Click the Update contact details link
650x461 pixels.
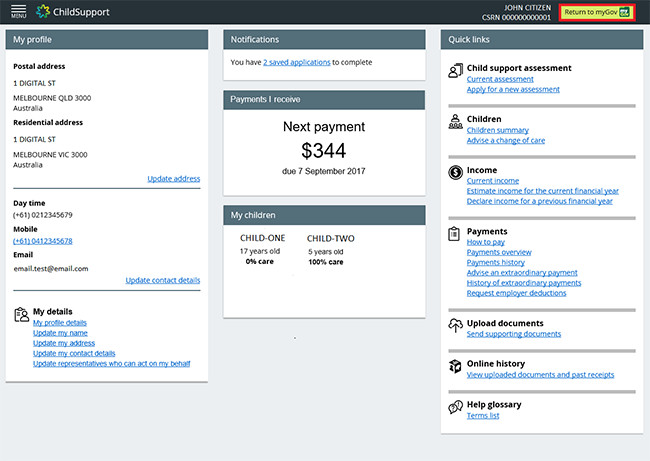(x=162, y=280)
